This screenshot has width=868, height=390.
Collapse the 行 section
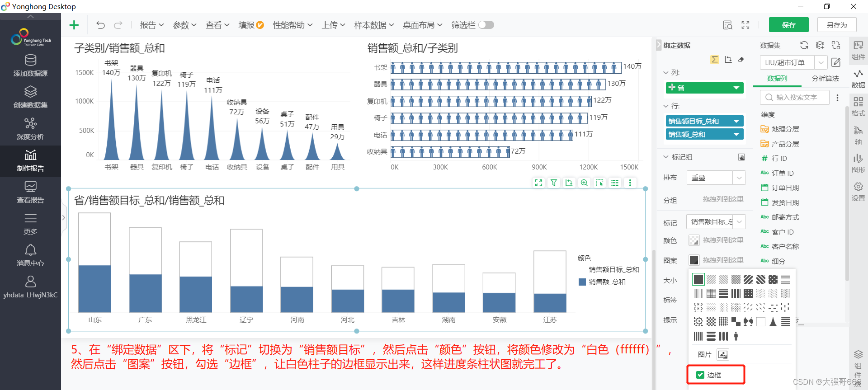coord(666,106)
